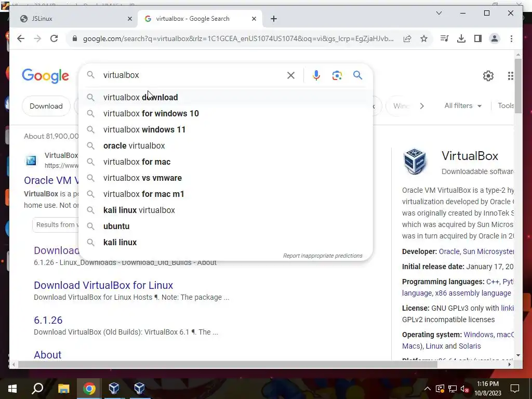Image resolution: width=532 pixels, height=399 pixels.
Task: Click the vertical page scrollbar
Action: (518, 86)
